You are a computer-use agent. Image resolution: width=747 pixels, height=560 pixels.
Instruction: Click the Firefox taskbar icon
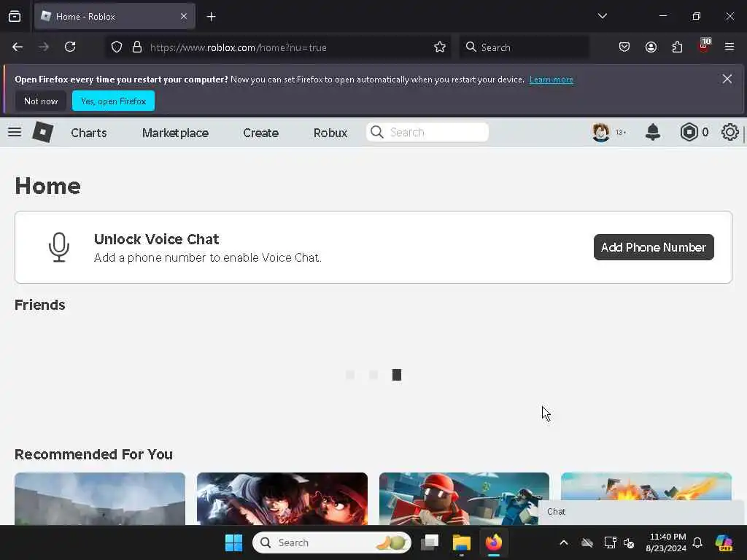coord(494,542)
